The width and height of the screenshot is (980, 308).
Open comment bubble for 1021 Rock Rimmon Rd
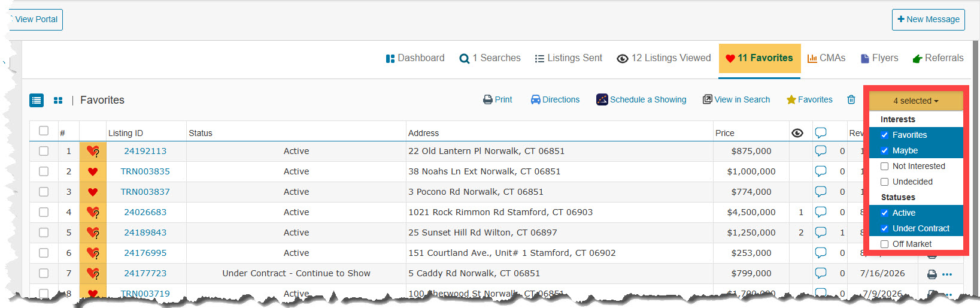821,212
